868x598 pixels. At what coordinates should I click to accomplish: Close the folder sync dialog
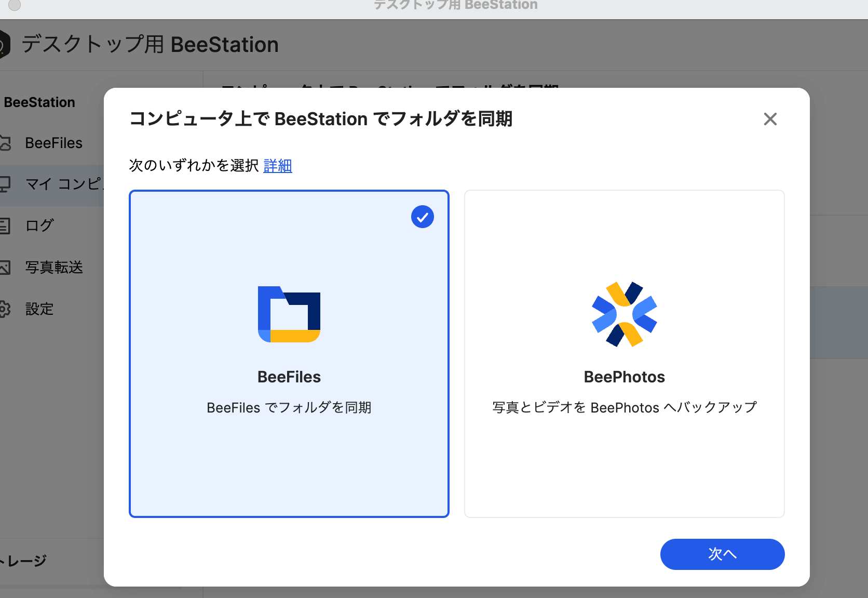(770, 119)
